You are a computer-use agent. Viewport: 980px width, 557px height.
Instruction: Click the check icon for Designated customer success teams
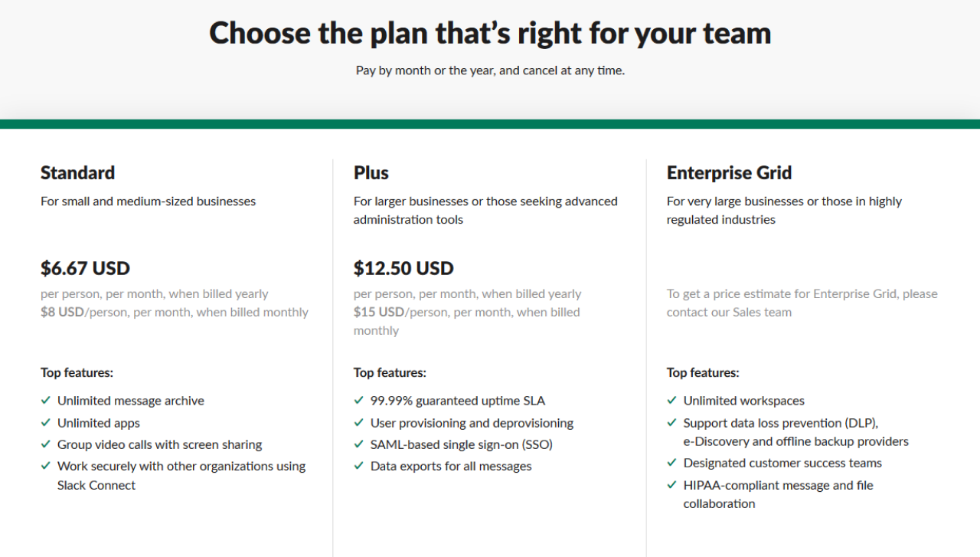[672, 463]
